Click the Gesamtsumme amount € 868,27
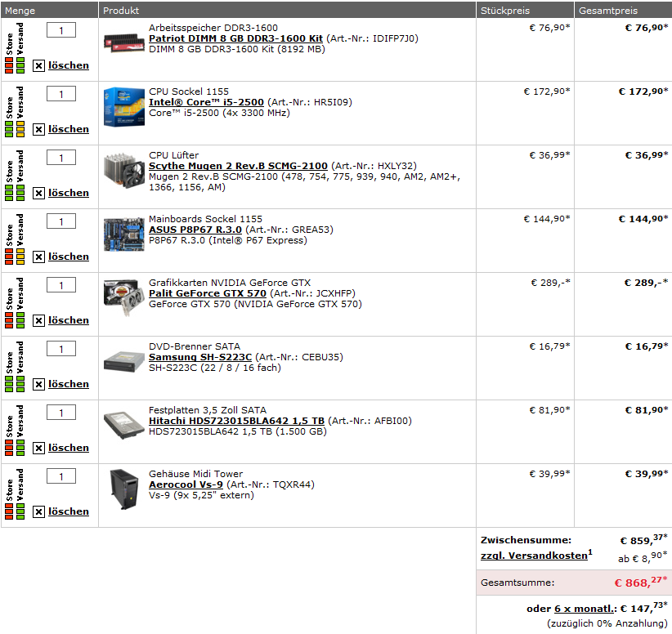The height and width of the screenshot is (634, 672). [x=641, y=583]
